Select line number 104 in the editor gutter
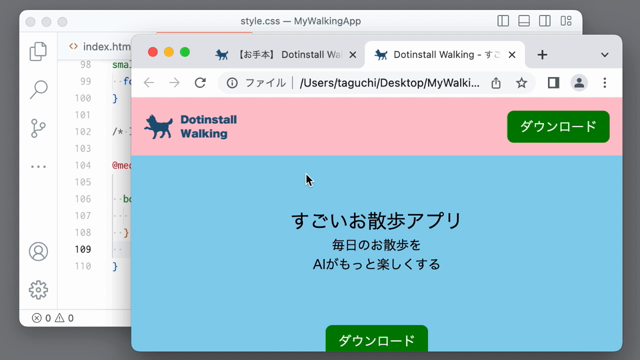The height and width of the screenshot is (360, 640). tap(83, 165)
